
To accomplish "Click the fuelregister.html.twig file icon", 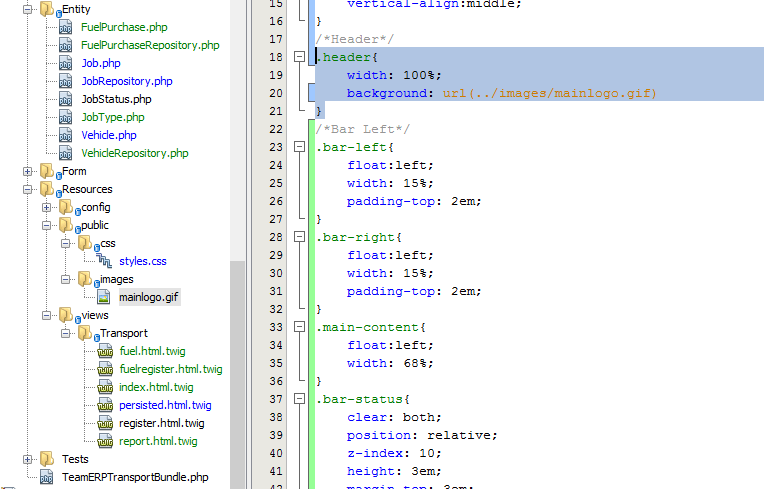I will click(x=105, y=369).
